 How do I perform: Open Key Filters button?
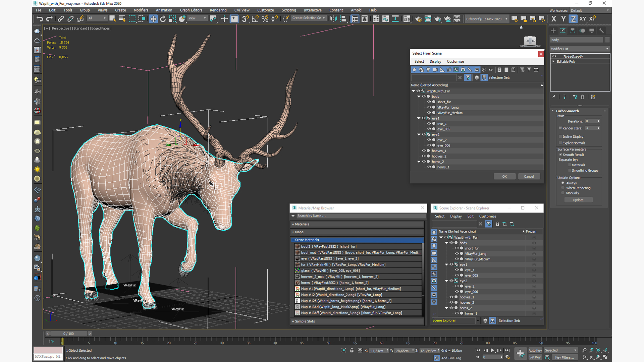(565, 358)
